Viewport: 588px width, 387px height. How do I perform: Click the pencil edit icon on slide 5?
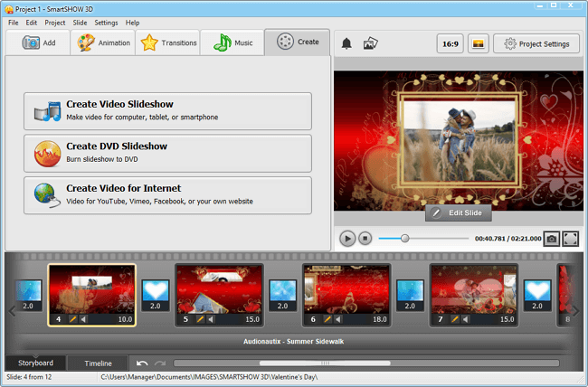(x=200, y=319)
